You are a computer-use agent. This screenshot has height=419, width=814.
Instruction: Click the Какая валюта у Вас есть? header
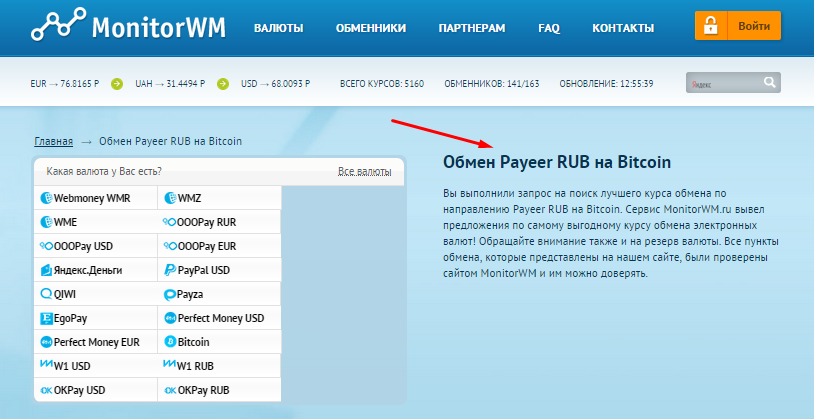(x=104, y=171)
